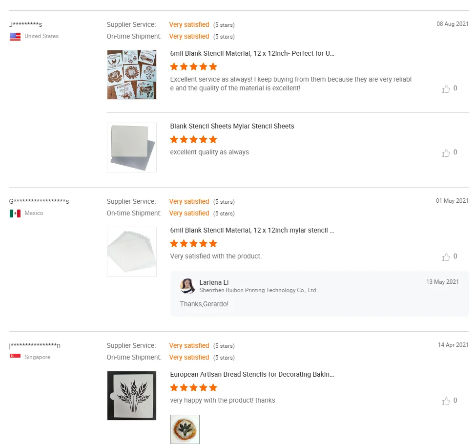
Task: Enlarge the customer's bread photo attachment
Action: (x=185, y=429)
